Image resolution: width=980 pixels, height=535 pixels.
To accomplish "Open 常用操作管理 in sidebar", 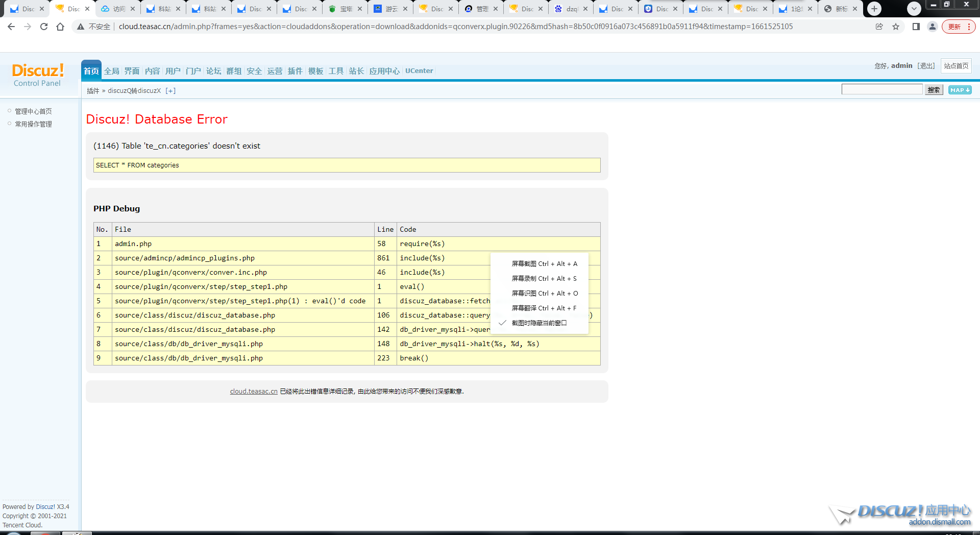I will (33, 124).
